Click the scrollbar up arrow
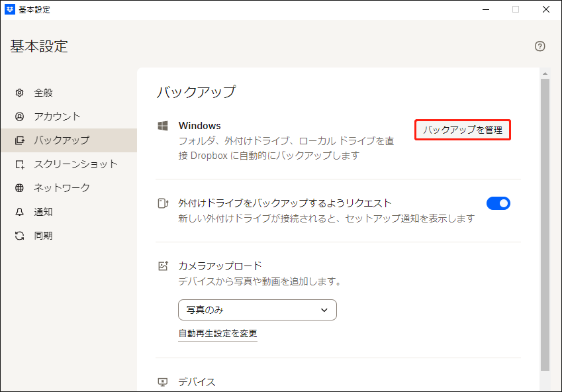 click(545, 73)
